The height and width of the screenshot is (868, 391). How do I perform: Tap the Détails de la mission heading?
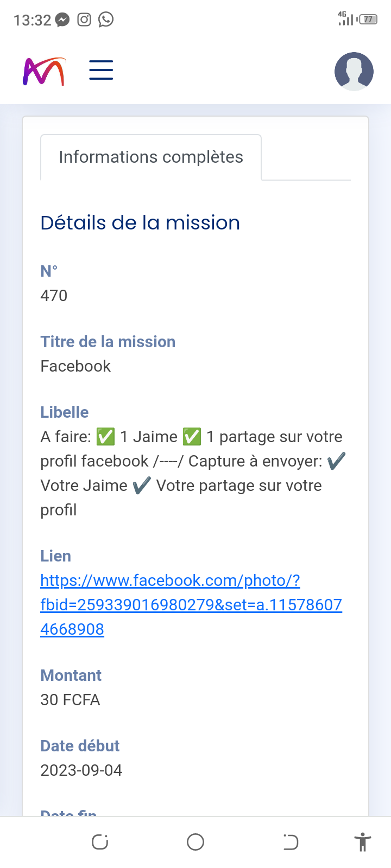tap(140, 223)
